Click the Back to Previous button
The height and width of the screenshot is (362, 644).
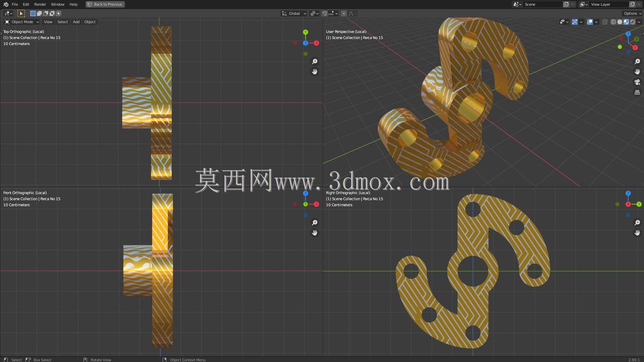tap(105, 4)
